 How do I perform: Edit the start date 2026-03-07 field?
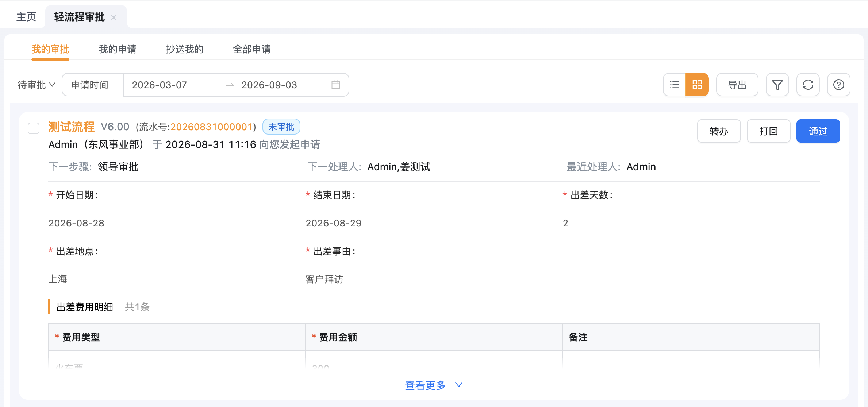(160, 85)
